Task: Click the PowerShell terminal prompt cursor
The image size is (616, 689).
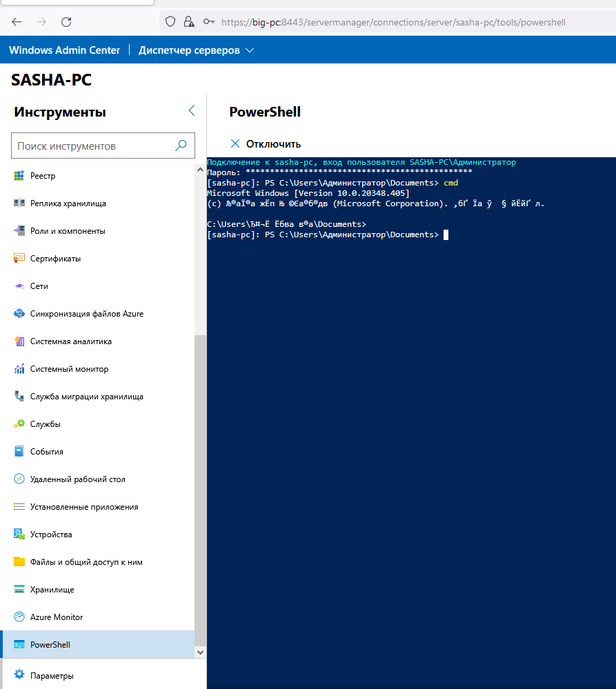Action: pos(446,234)
